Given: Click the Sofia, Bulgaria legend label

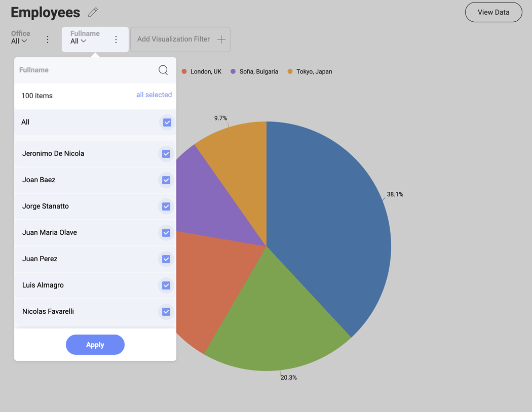Looking at the screenshot, I should (259, 71).
